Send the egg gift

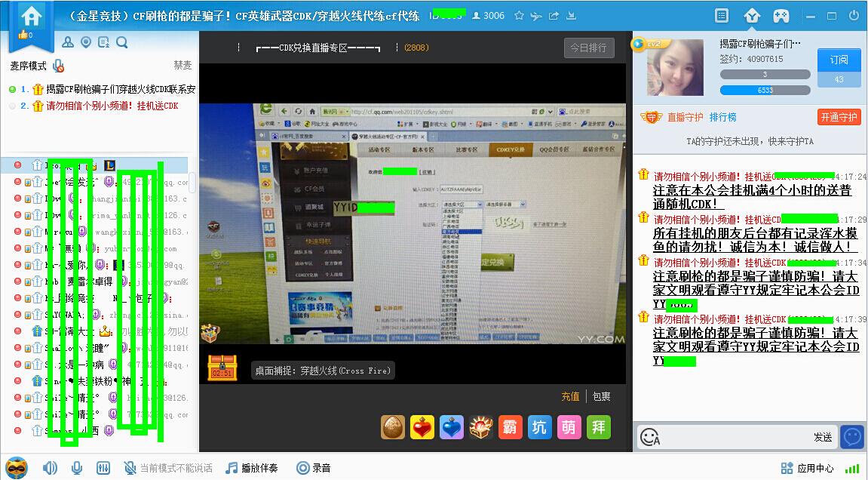[x=392, y=427]
